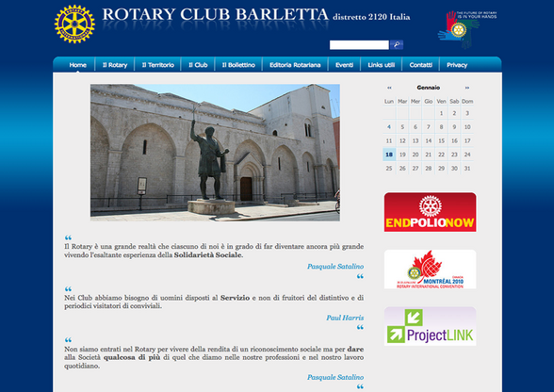This screenshot has width=554, height=392.
Task: Open the Il Rotary menu item
Action: point(115,65)
